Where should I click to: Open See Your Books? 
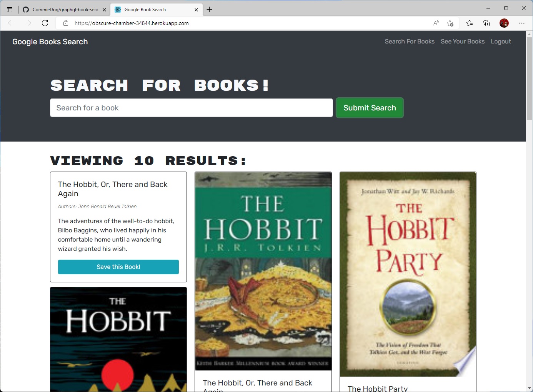pyautogui.click(x=462, y=42)
